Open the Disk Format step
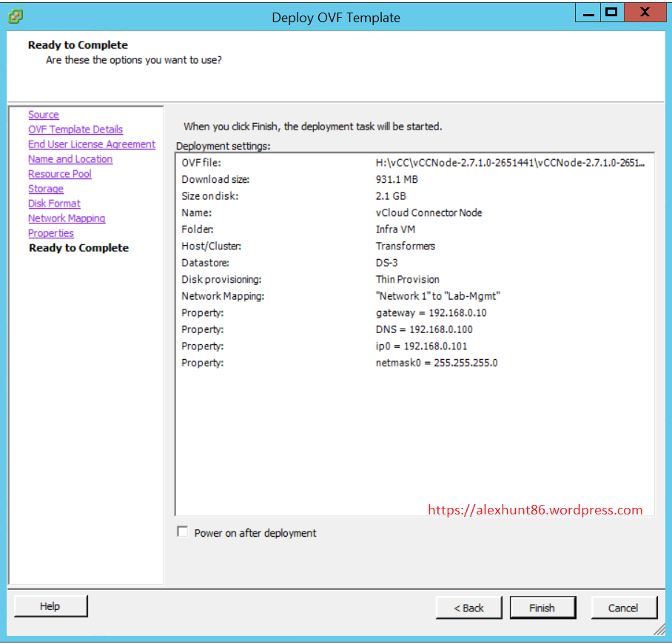The height and width of the screenshot is (644, 672). 54,204
